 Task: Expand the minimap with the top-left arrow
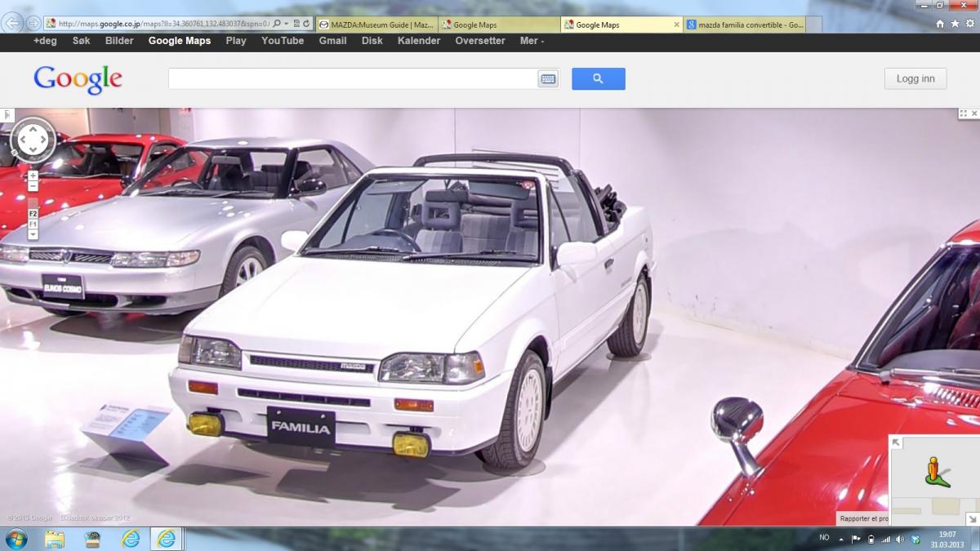896,442
